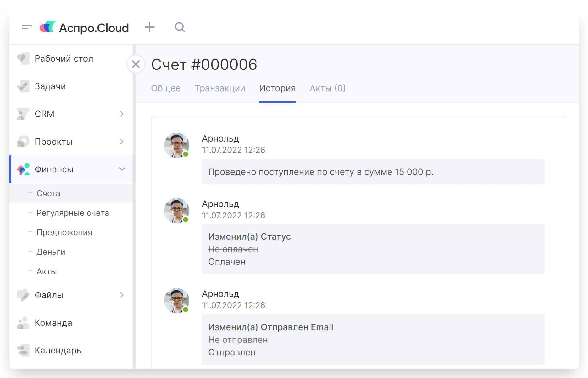Screen dimensions: 588x378
Task: Go to Предложения in the sidebar
Action: [64, 232]
